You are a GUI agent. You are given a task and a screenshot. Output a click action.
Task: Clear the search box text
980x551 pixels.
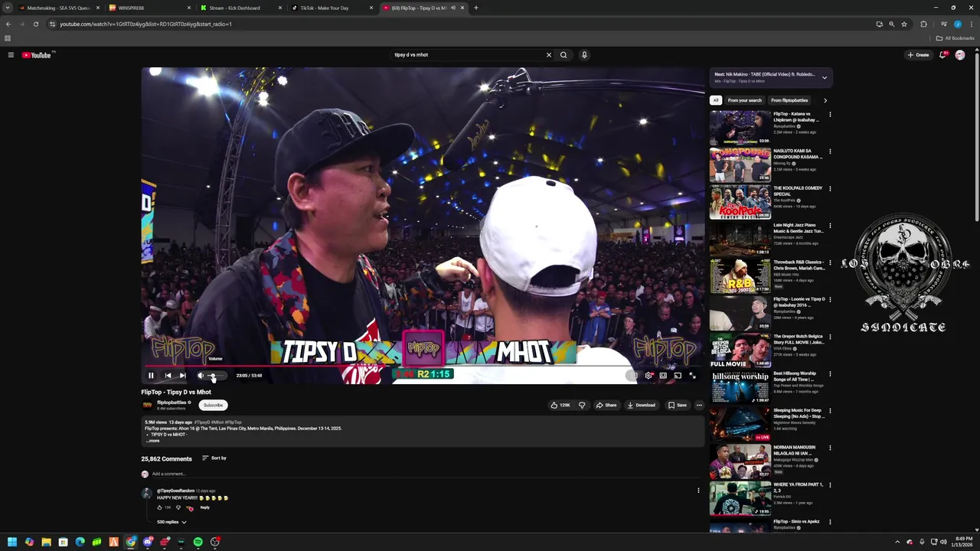tap(548, 55)
